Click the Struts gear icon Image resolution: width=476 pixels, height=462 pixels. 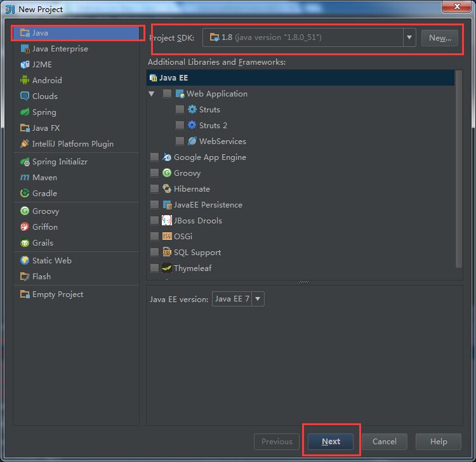pos(192,109)
